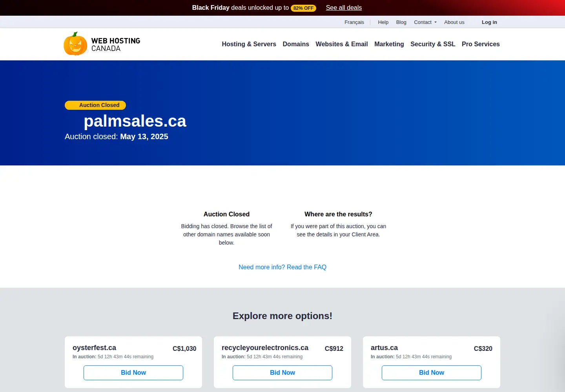Click the C$1,030 price
565x392 pixels.
[184, 348]
